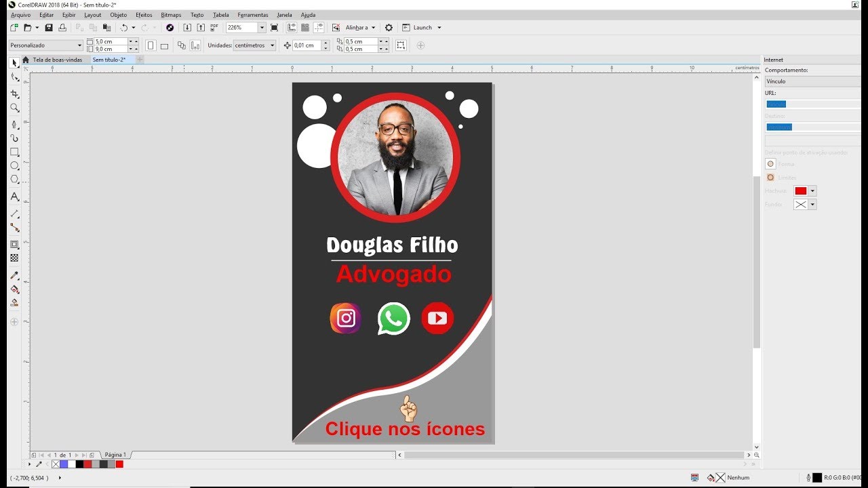This screenshot has height=488, width=868.
Task: Set page to portrait orientation
Action: click(151, 45)
